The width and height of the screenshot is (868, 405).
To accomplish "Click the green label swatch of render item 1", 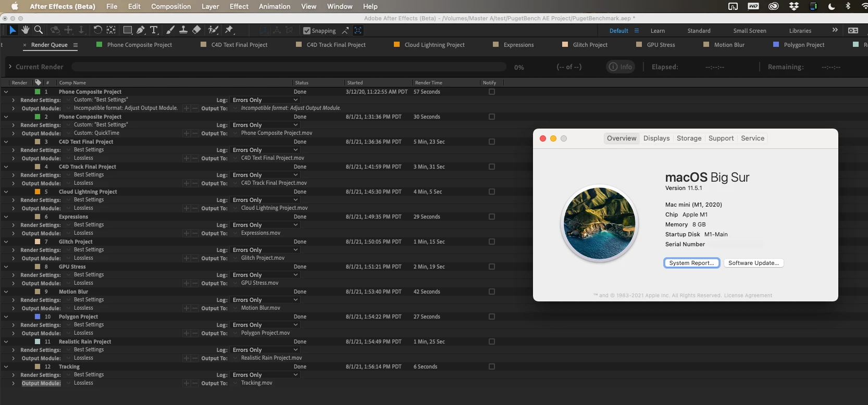I will pyautogui.click(x=38, y=92).
